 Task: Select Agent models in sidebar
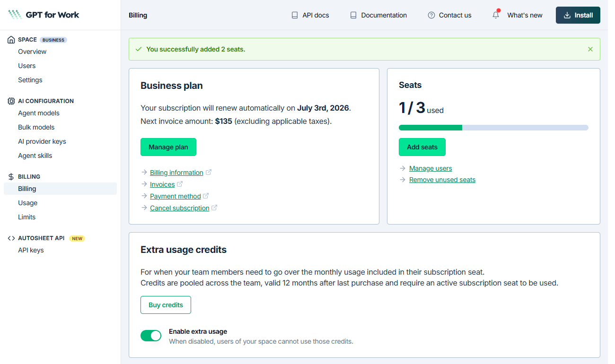[x=39, y=113]
